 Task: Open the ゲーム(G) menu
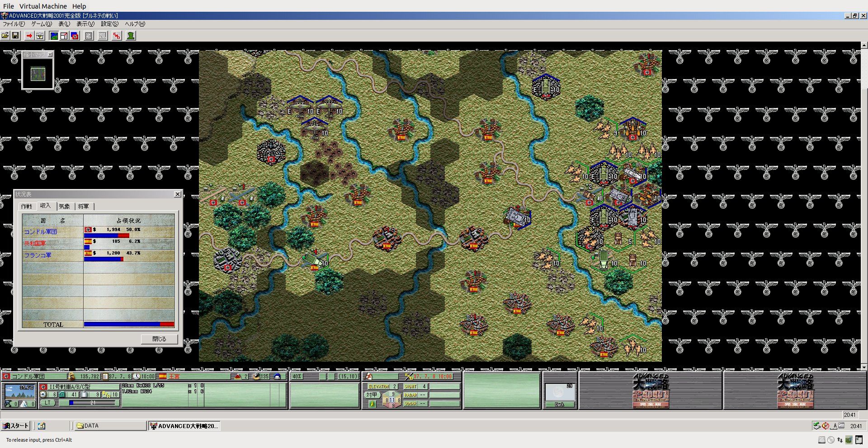[x=42, y=24]
